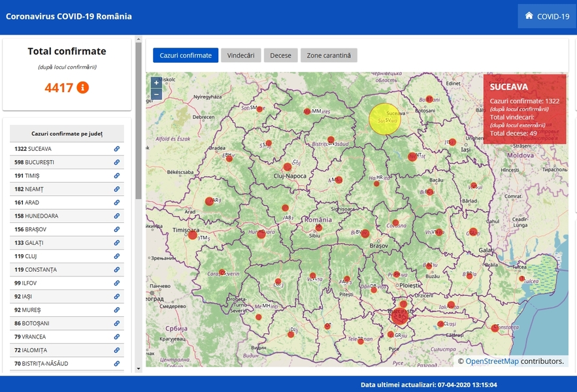The image size is (577, 392).
Task: Zoom out the map with minus button
Action: 156,94
